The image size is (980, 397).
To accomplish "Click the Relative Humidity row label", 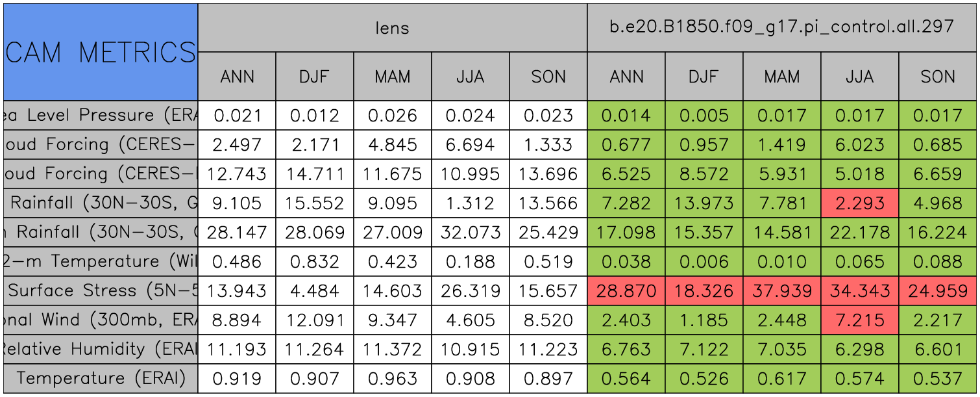I will click(x=101, y=350).
